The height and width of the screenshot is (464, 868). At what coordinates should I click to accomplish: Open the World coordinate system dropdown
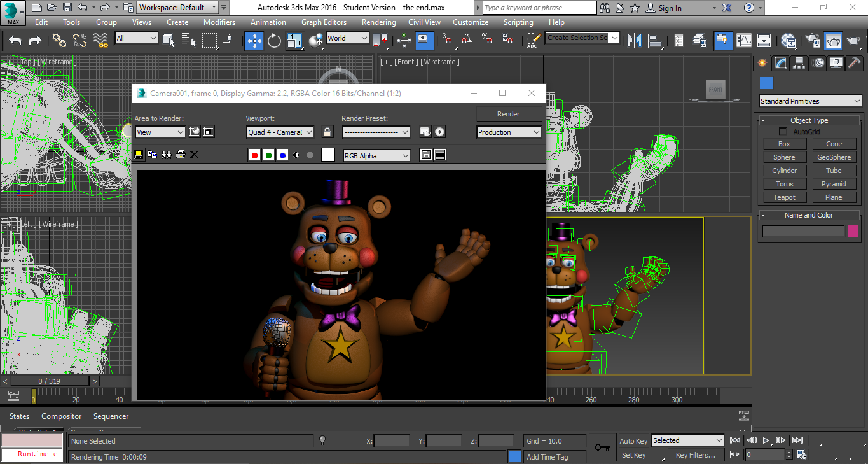pyautogui.click(x=347, y=38)
